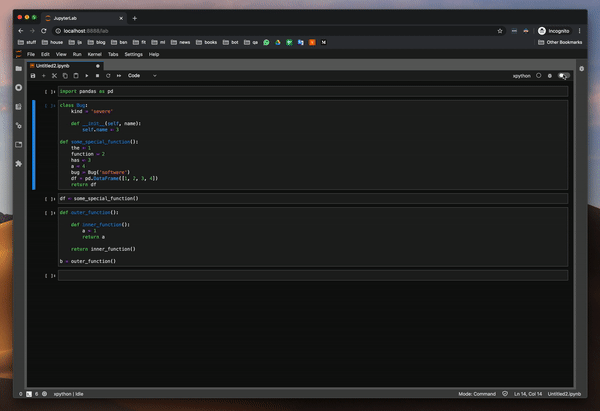Open a new browser tab

point(134,18)
